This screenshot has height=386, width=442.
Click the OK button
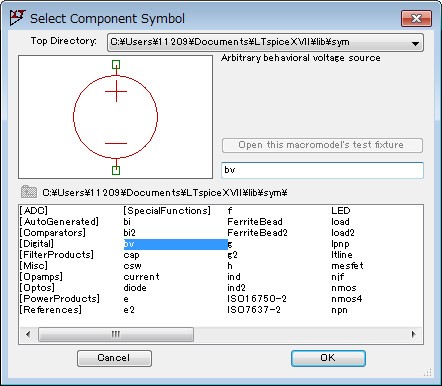click(328, 358)
